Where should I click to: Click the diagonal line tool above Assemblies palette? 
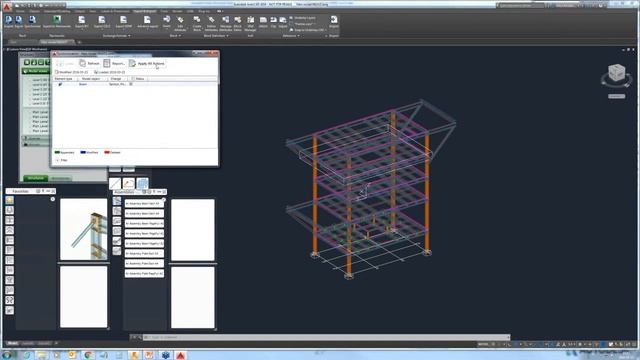115,183
